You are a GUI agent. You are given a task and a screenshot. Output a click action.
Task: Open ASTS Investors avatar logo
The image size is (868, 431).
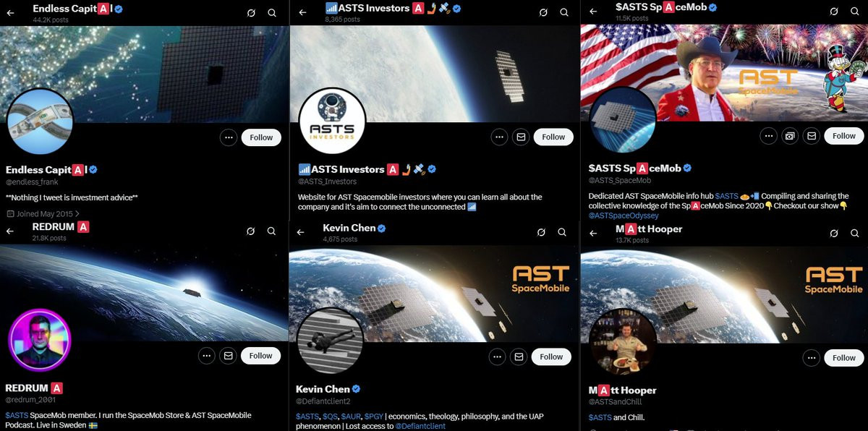(331, 121)
